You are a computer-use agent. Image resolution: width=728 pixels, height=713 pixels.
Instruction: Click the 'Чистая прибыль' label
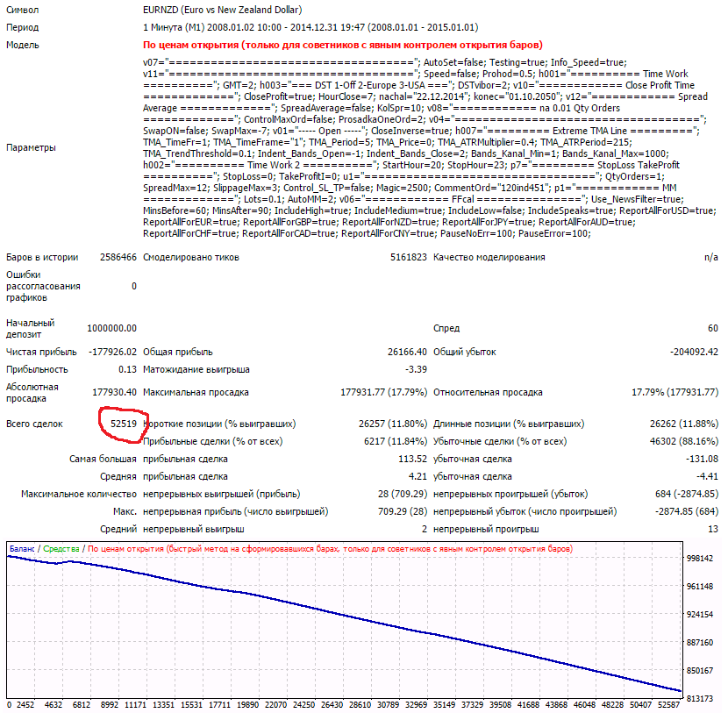41,352
